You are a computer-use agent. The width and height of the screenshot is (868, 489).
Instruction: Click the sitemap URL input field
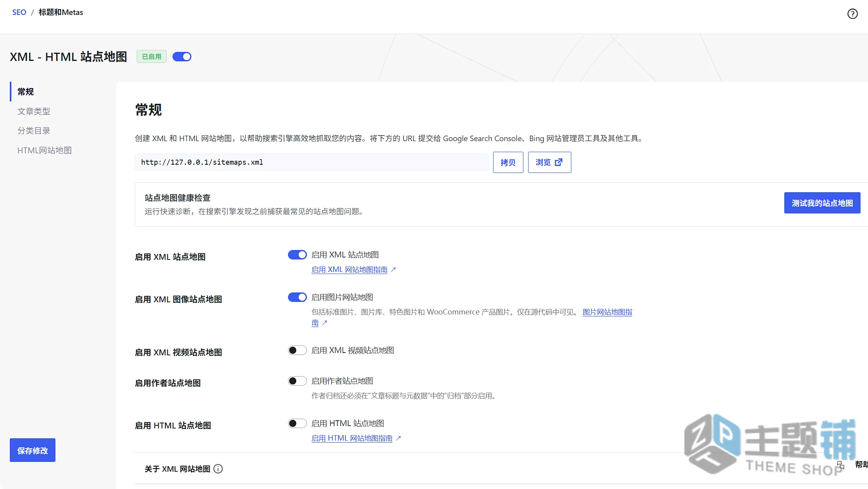click(x=311, y=162)
